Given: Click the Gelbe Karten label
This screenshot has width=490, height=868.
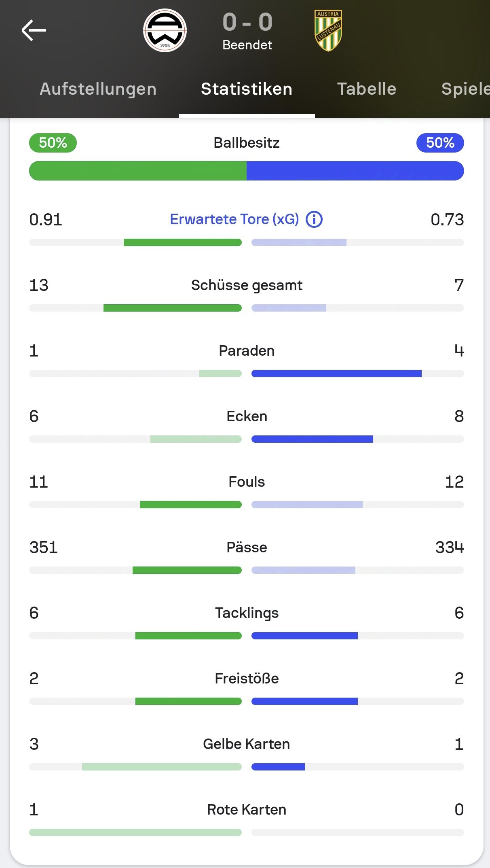Looking at the screenshot, I should pyautogui.click(x=247, y=744).
